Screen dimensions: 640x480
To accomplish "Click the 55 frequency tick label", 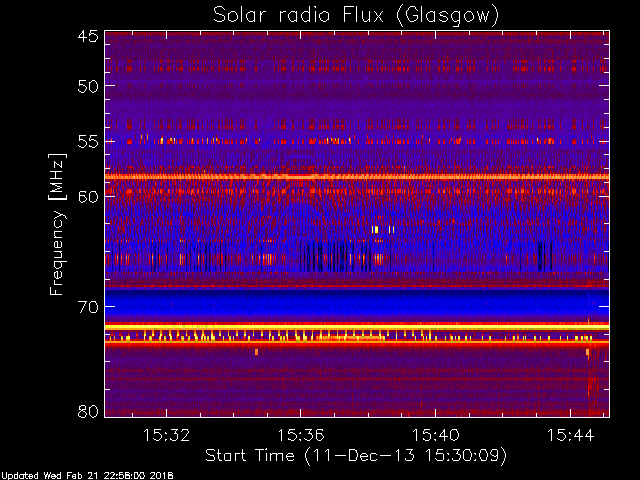I will coord(88,142).
